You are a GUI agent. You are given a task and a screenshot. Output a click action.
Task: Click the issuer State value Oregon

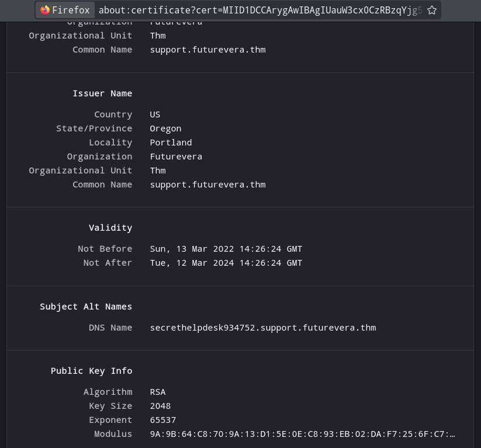(165, 128)
